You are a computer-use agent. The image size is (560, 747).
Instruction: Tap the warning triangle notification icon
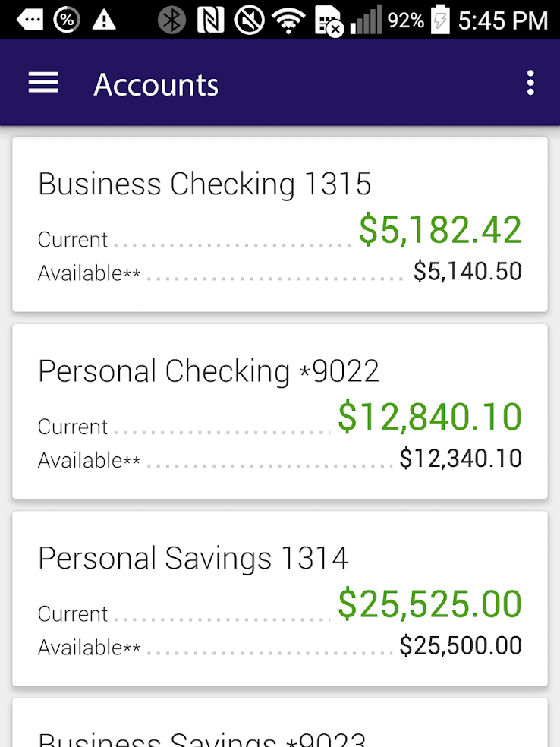click(x=104, y=20)
